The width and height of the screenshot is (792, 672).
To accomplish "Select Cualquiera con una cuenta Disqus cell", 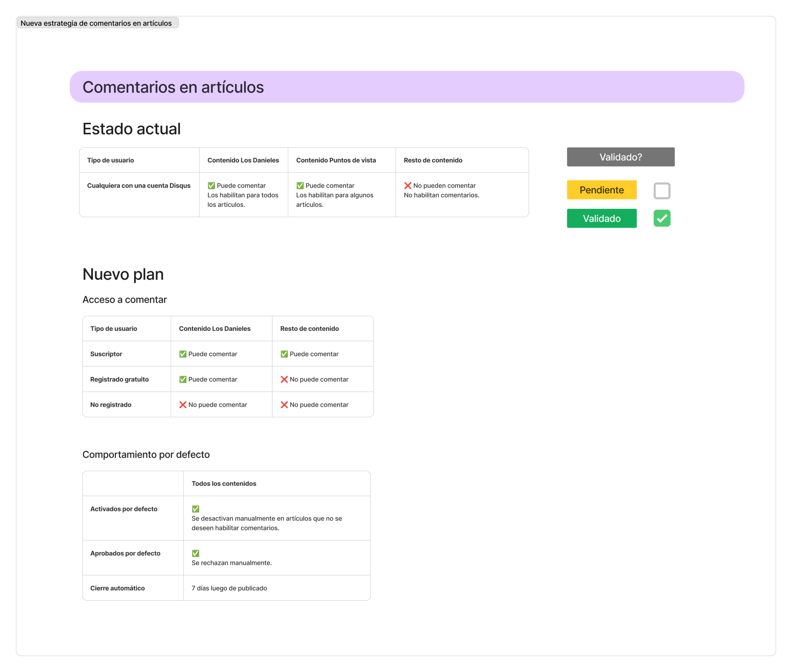I will 139,185.
